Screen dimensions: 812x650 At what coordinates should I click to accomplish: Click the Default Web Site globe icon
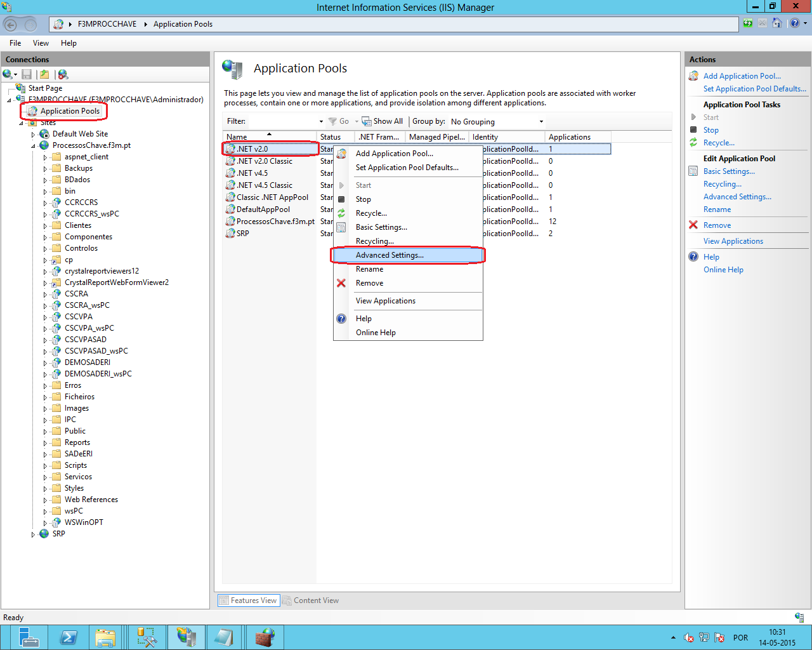(44, 134)
